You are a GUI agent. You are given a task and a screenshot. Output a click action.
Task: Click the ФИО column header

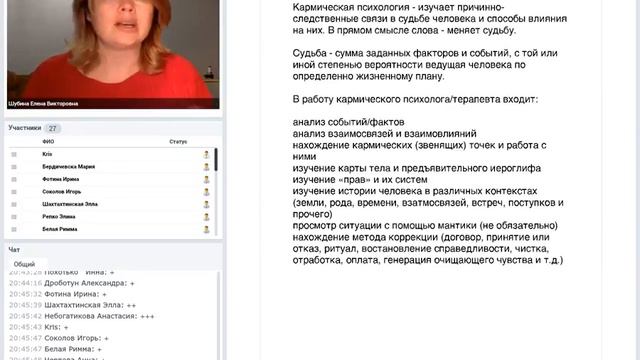[48, 142]
